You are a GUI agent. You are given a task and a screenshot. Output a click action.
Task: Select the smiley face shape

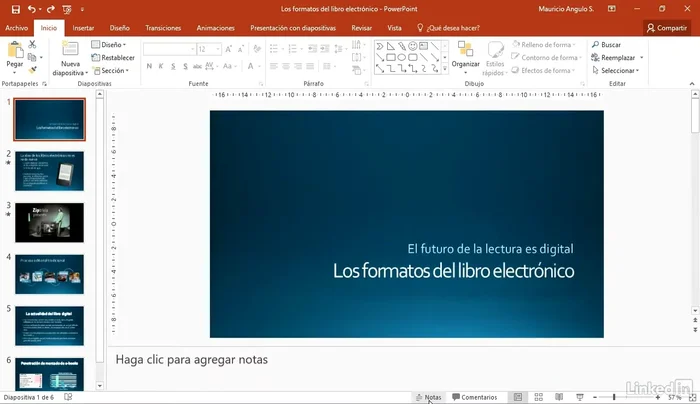click(412, 46)
